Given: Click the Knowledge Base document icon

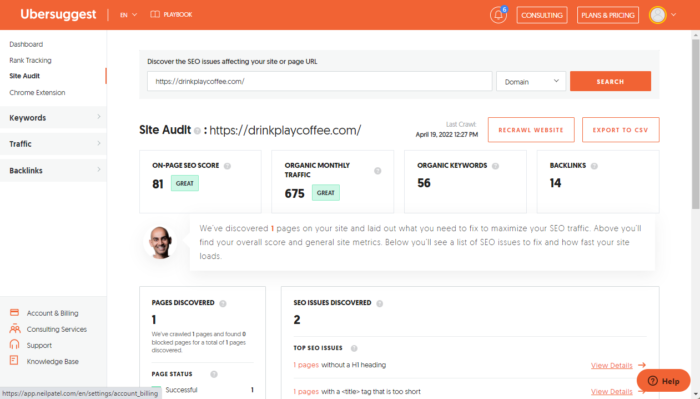Looking at the screenshot, I should [x=14, y=360].
